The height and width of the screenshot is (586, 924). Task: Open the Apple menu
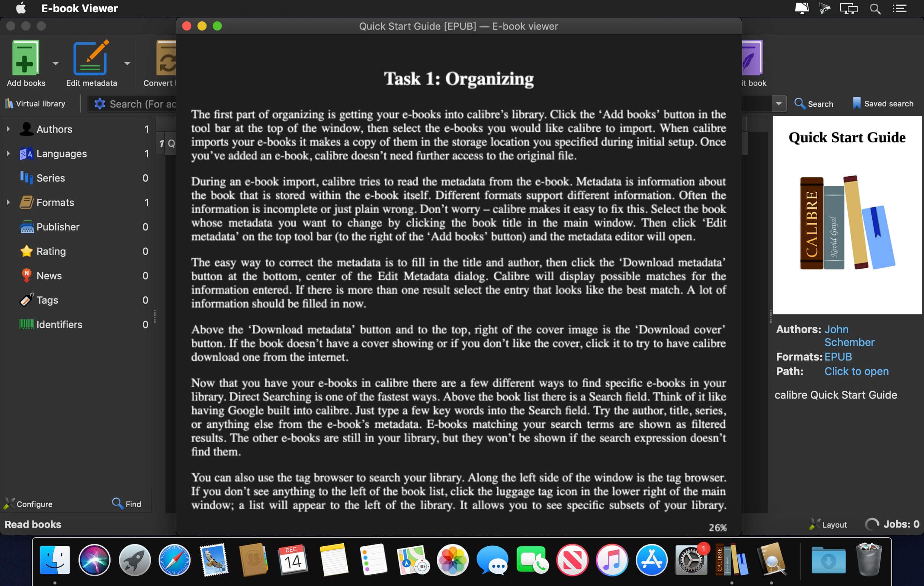(21, 8)
